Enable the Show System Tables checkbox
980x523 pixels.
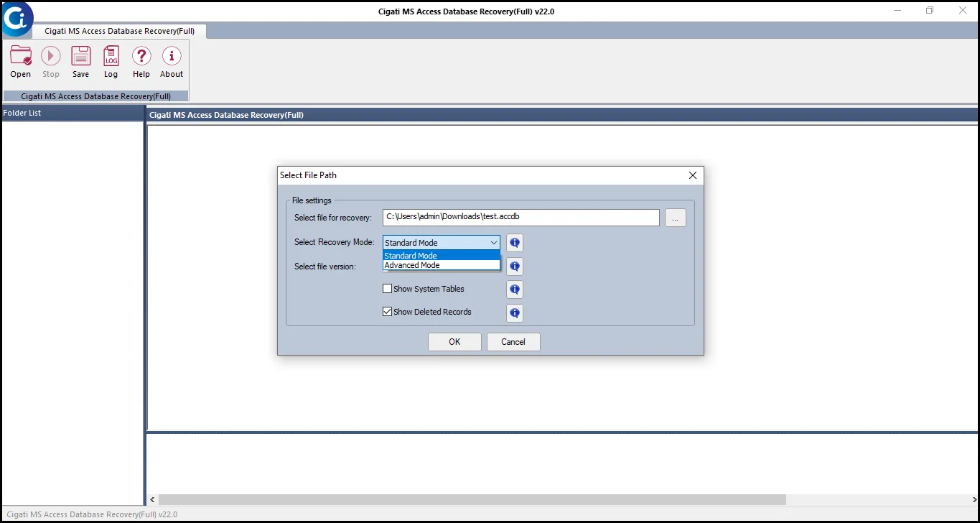(388, 289)
